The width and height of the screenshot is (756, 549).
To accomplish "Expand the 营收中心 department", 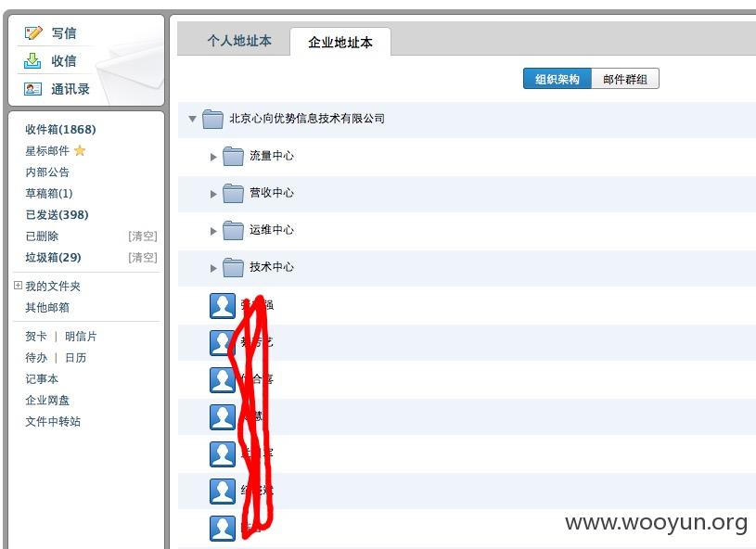I will tap(213, 194).
